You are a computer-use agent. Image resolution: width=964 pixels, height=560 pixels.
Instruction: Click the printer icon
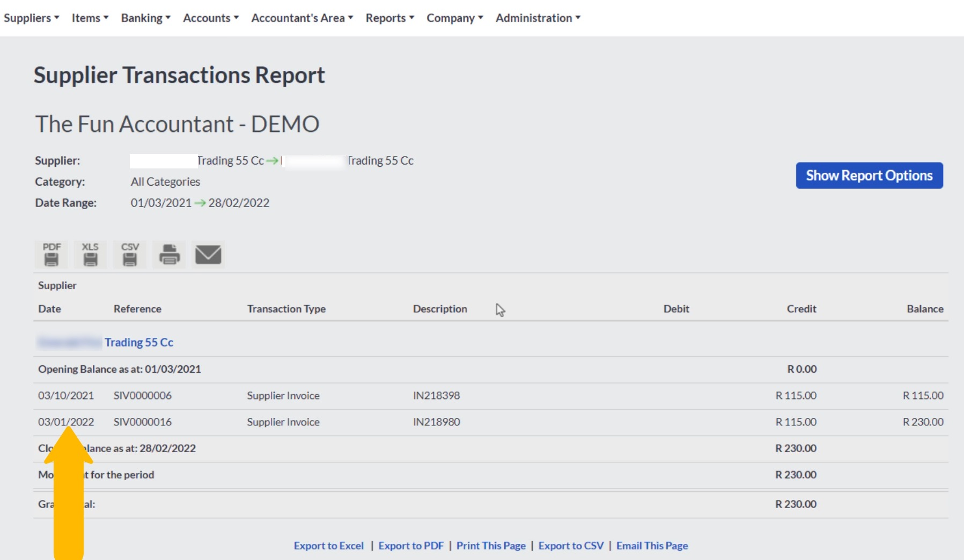pyautogui.click(x=170, y=254)
